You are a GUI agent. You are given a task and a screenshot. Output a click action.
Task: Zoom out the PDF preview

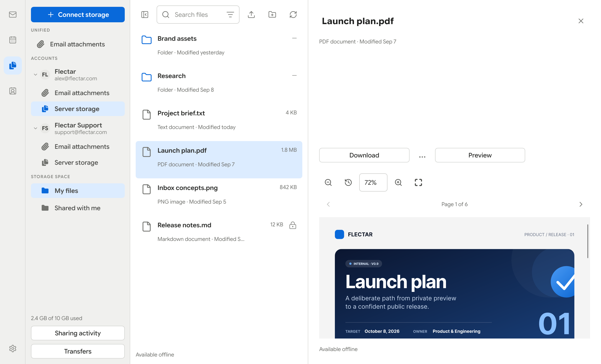tap(328, 182)
